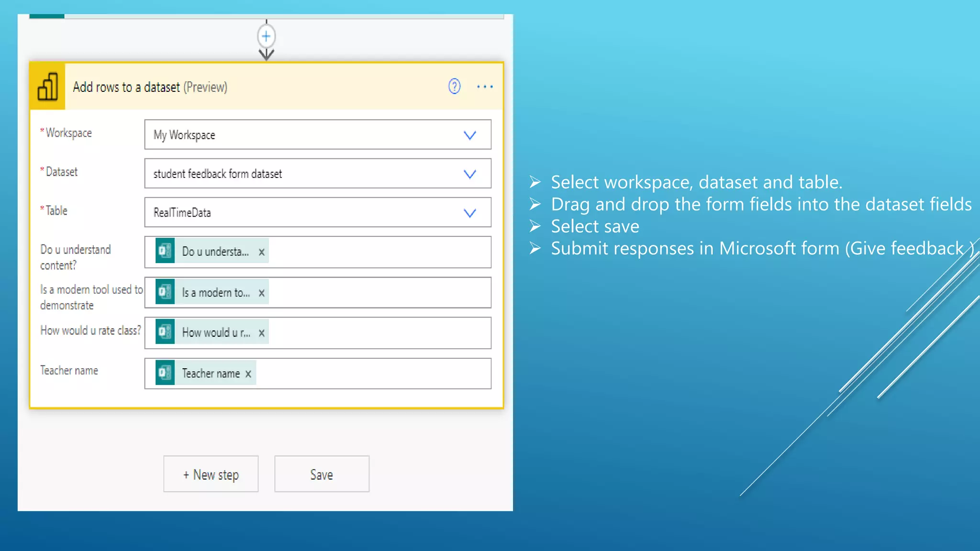Viewport: 980px width, 551px height.
Task: Click inside the 'Is a modern tool used' input field
Action: 318,292
